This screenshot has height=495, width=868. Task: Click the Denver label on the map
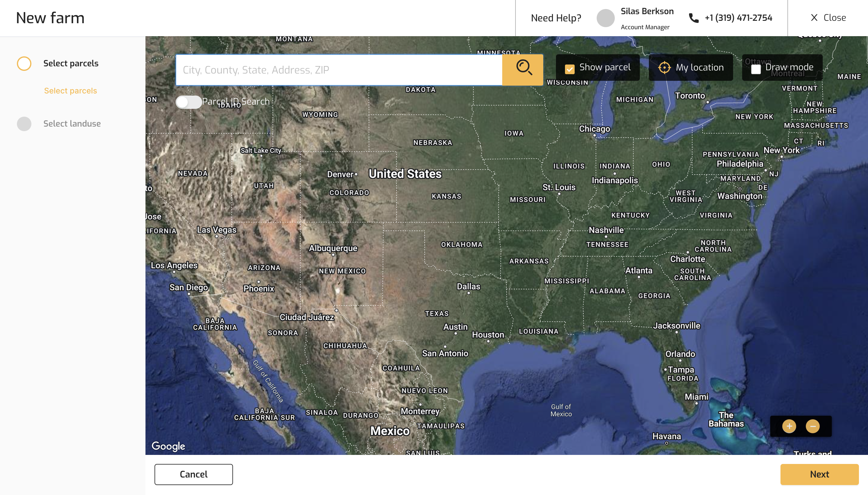pyautogui.click(x=340, y=175)
